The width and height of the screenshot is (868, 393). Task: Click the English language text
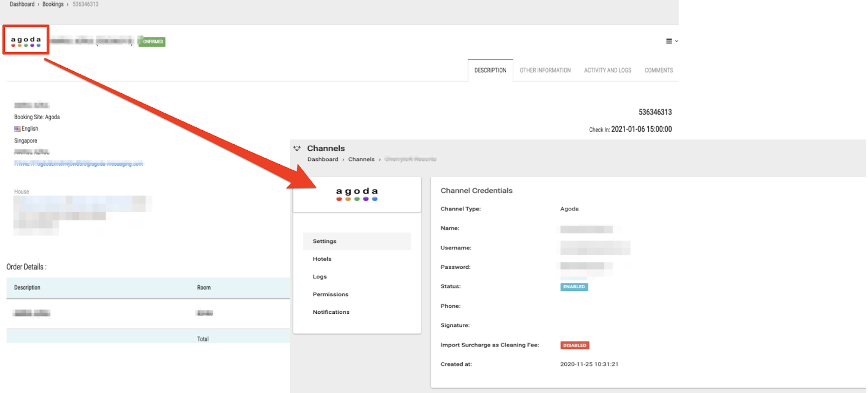(30, 129)
